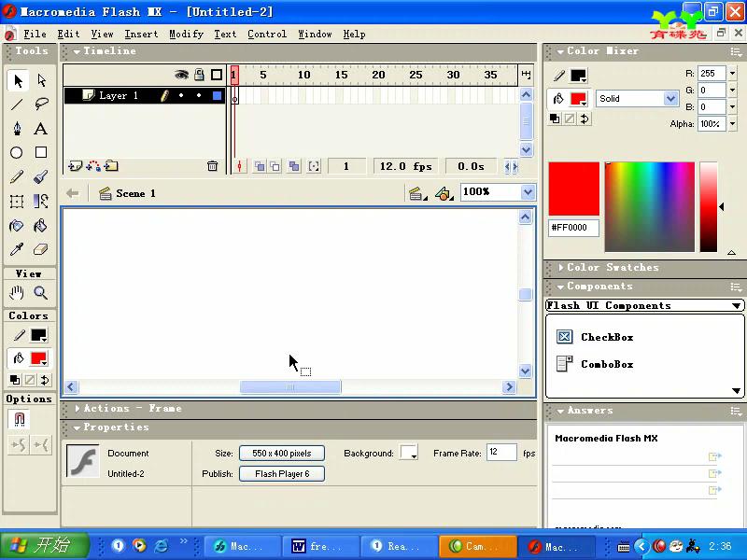Toggle Snap to Objects magnet option
Viewport: 747px width, 560px height.
[x=19, y=419]
